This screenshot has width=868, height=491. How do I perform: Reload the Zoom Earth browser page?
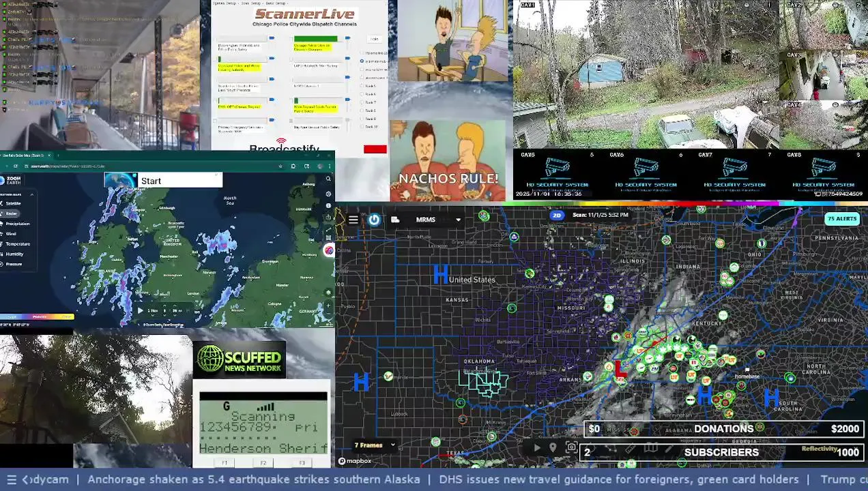16,166
